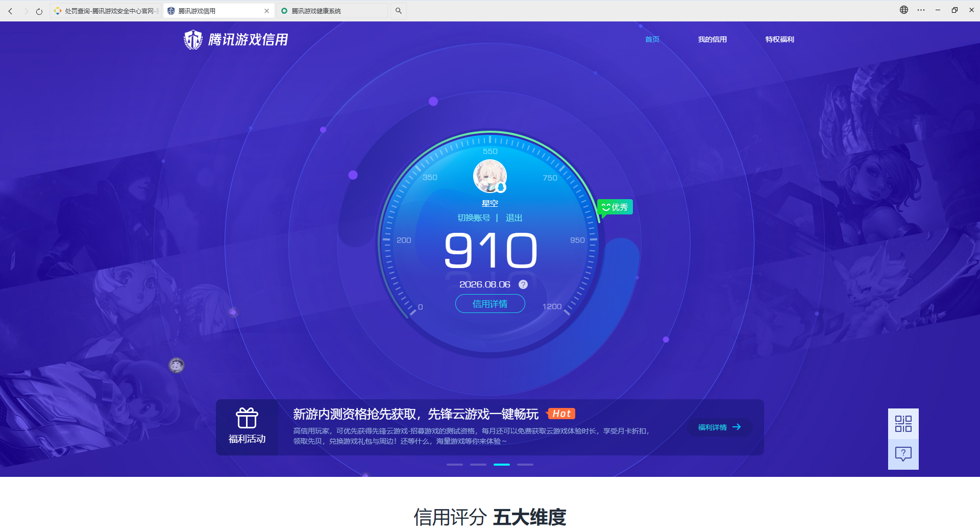This screenshot has height=531, width=980.
Task: Click the green 优秀 rating badge
Action: click(615, 207)
